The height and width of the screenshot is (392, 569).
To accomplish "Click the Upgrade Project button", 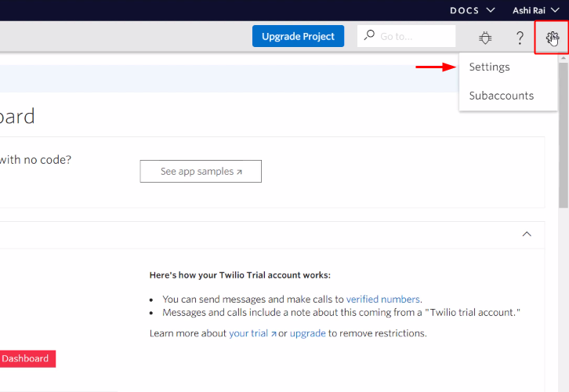I will [298, 36].
